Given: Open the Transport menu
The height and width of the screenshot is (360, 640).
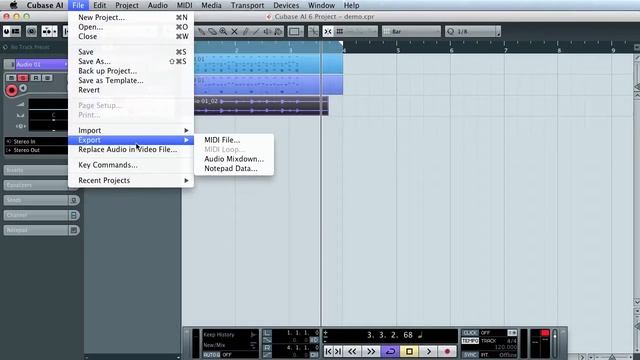Looking at the screenshot, I should [247, 5].
